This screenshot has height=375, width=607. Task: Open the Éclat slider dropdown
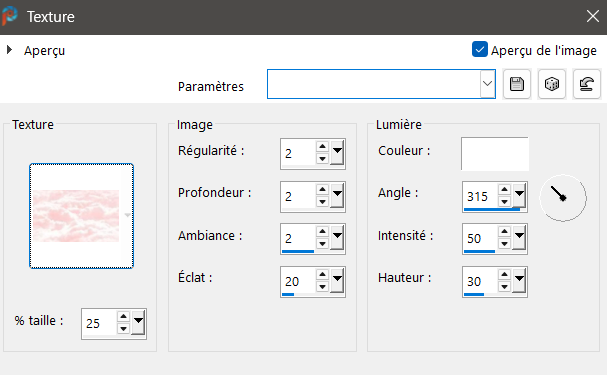click(337, 280)
